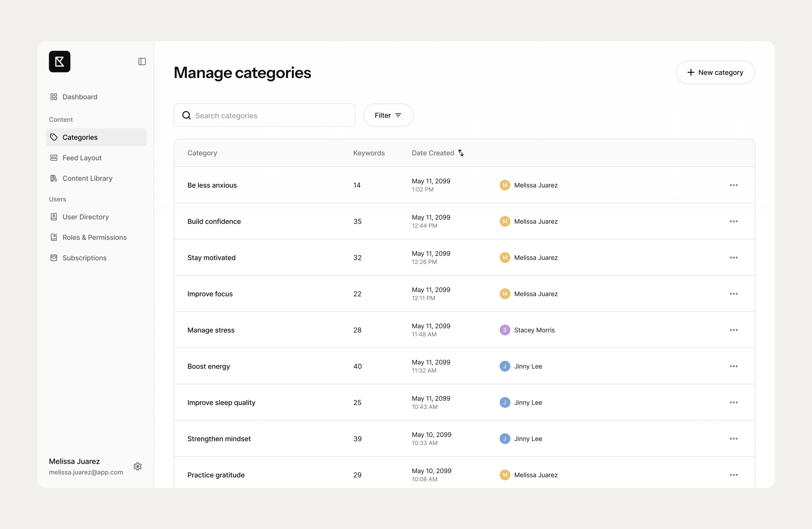The image size is (812, 529).
Task: Open the Filter options
Action: click(x=388, y=116)
